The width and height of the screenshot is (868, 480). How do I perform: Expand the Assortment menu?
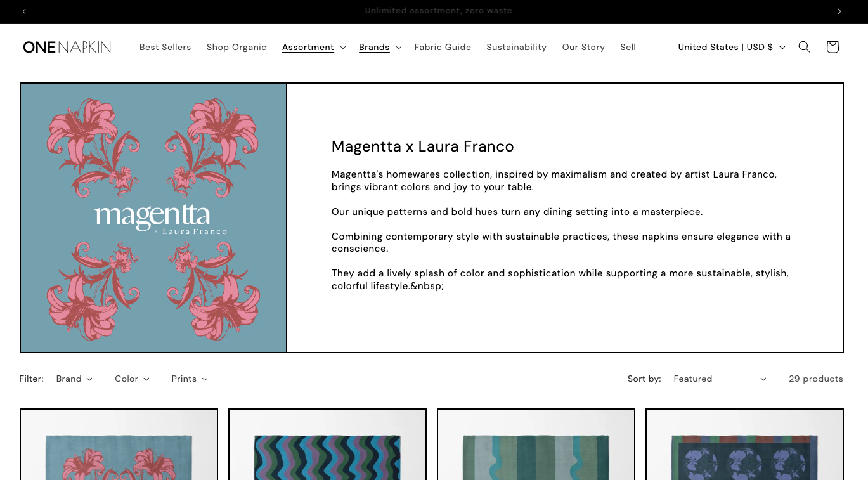coord(314,47)
